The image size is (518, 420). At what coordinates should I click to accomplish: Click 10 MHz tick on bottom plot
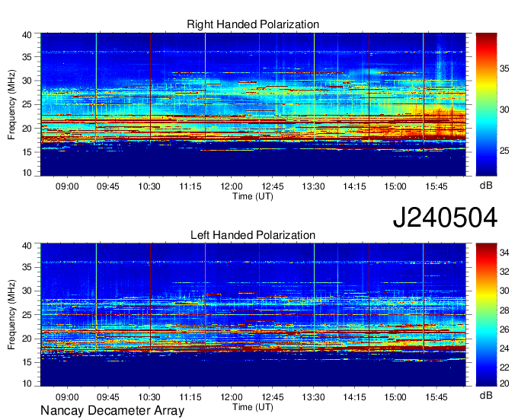[27, 383]
